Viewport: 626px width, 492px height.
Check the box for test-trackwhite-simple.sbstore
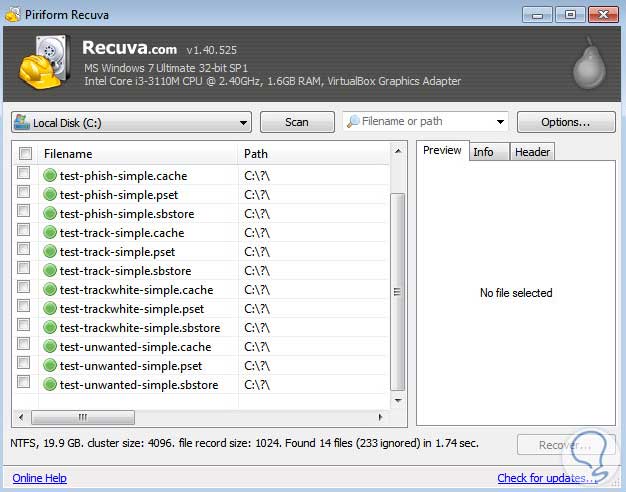point(24,325)
